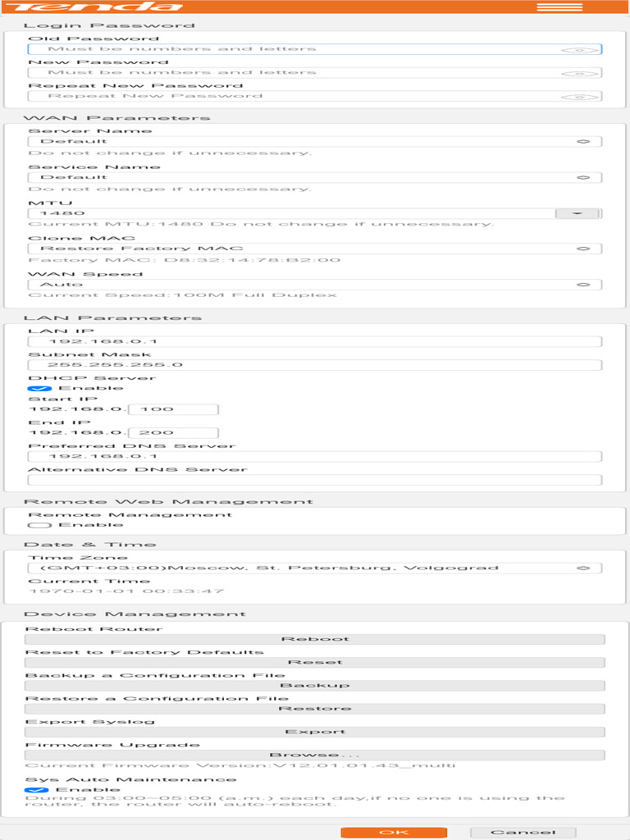The height and width of the screenshot is (840, 630).
Task: Open the Time Zone selector
Action: 315,568
